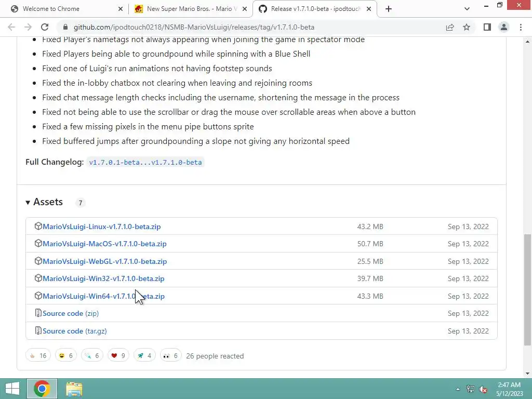This screenshot has height=399, width=532.
Task: Open a new browser tab
Action: pyautogui.click(x=389, y=9)
